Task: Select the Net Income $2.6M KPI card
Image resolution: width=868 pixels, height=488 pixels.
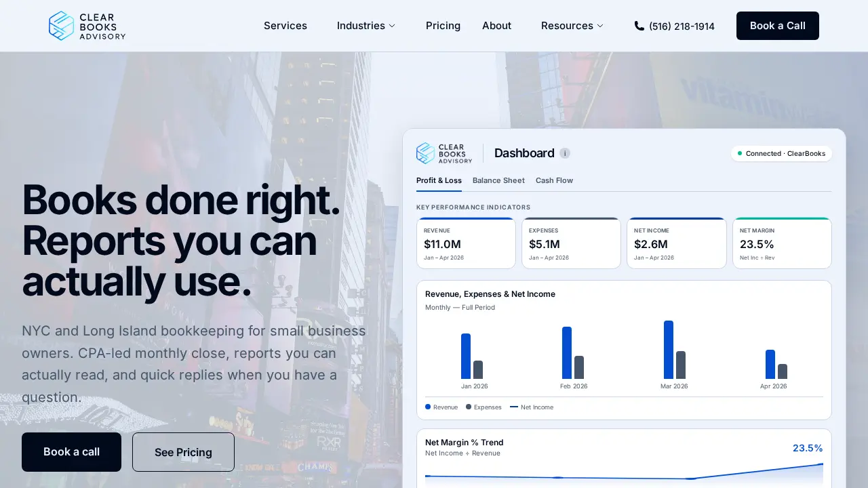Action: pyautogui.click(x=676, y=243)
